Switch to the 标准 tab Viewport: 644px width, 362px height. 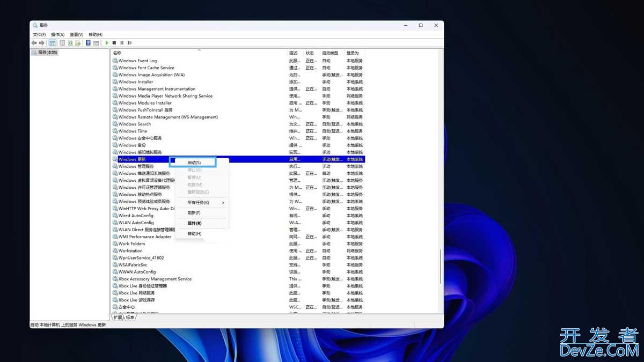[x=130, y=317]
